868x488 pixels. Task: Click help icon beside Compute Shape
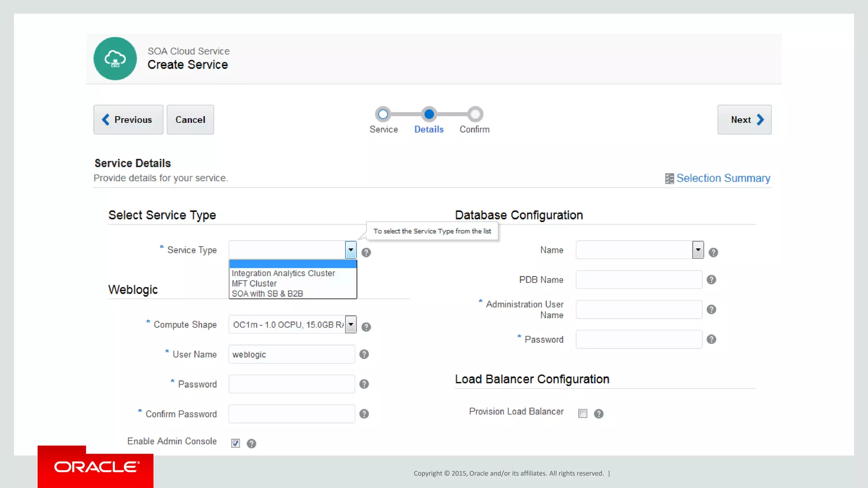tap(366, 327)
